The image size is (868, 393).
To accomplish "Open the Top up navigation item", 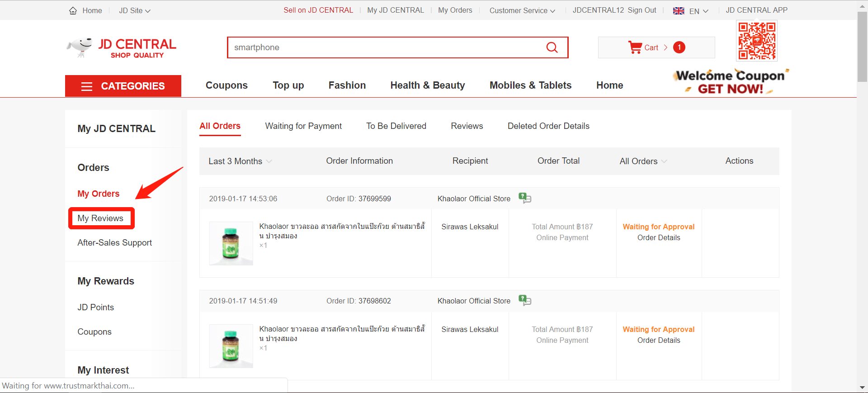I will click(288, 85).
